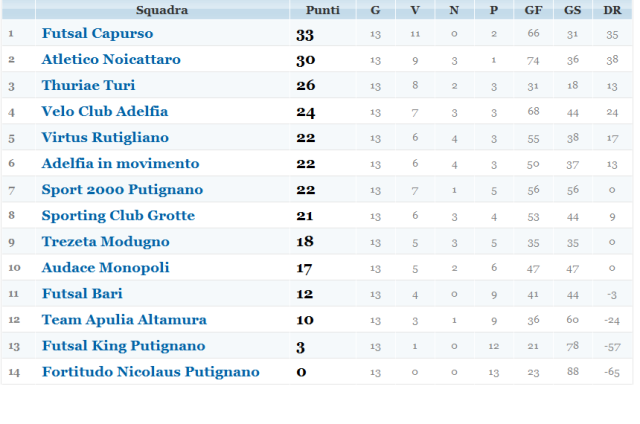Viewport: 640px width, 424px height.
Task: Open the Virtus Rutigliano team page
Action: point(105,138)
